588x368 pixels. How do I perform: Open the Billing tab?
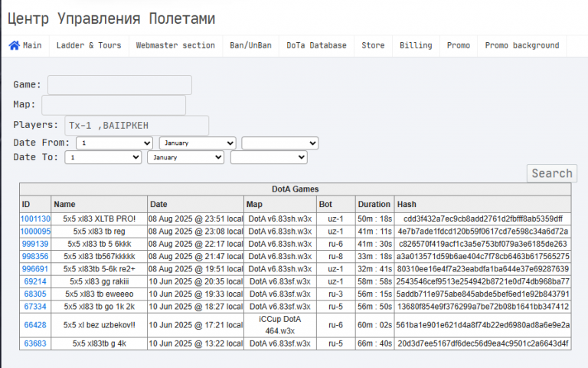(416, 45)
